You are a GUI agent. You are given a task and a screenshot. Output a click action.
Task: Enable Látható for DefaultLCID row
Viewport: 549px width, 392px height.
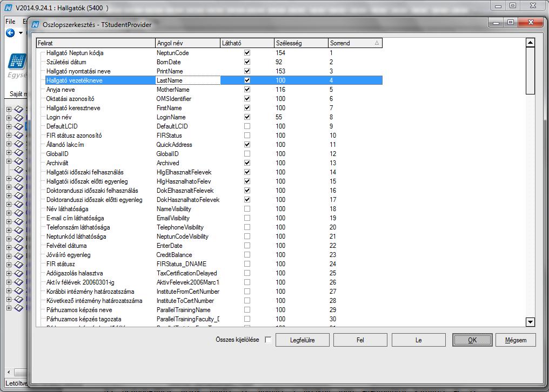[247, 126]
